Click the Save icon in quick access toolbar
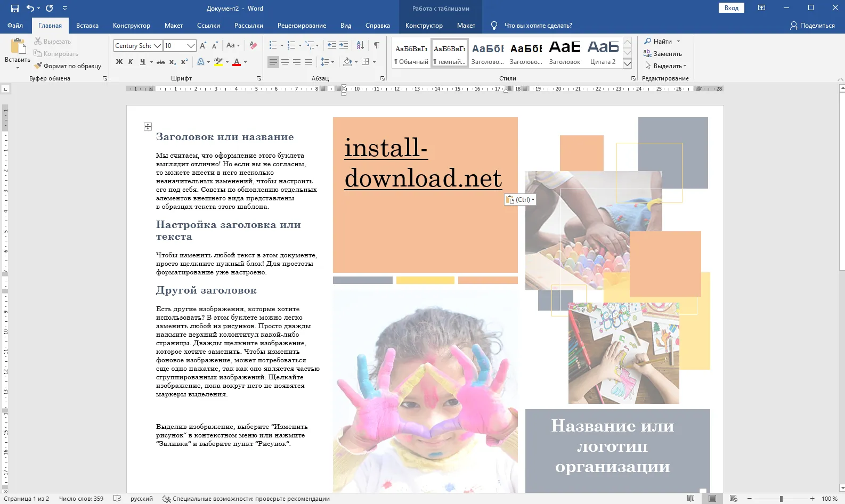Viewport: 845px width, 504px height. (15, 8)
